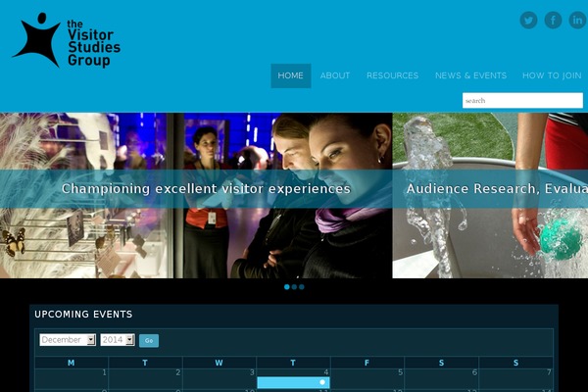Open the RESOURCES menu item

[393, 75]
